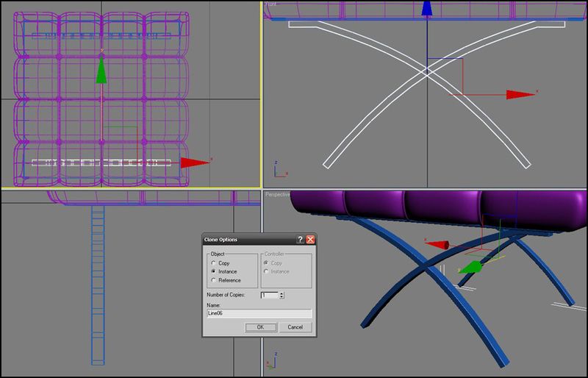The image size is (588, 378).
Task: Increase Number of Copies with up spinner
Action: pyautogui.click(x=282, y=293)
